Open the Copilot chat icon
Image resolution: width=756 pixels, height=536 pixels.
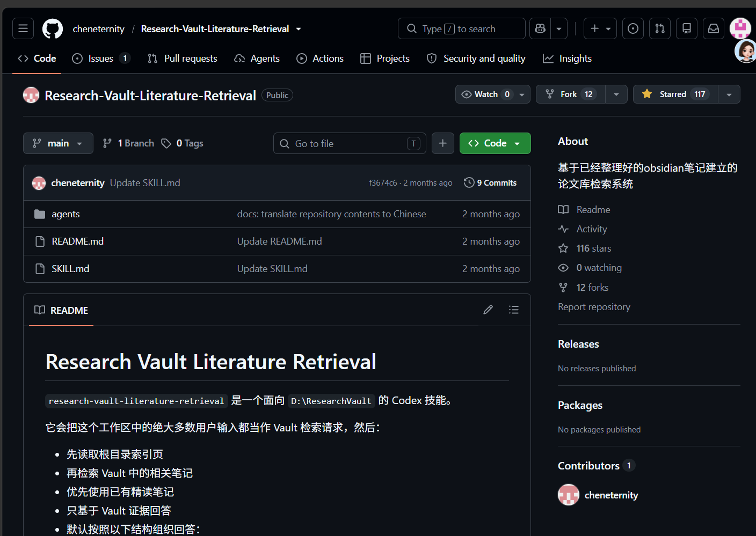[x=540, y=28]
